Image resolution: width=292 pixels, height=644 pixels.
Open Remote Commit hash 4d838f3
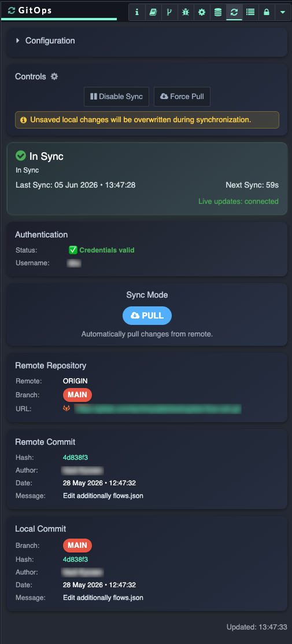(x=76, y=457)
